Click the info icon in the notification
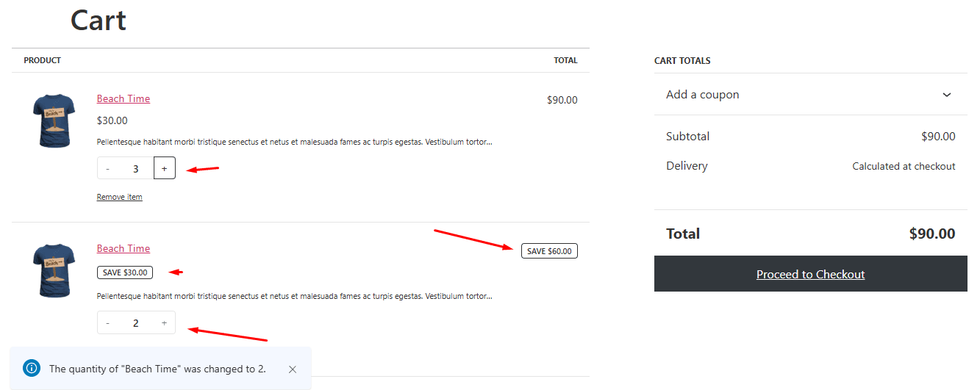This screenshot has width=980, height=390. pos(32,368)
